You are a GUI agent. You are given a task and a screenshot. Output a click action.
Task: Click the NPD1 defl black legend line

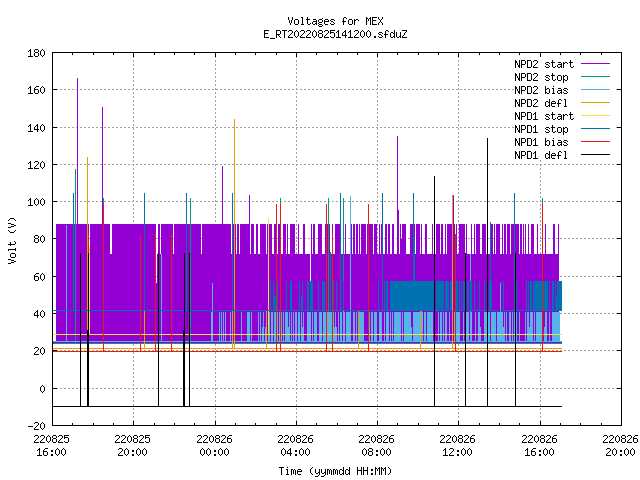[595, 155]
